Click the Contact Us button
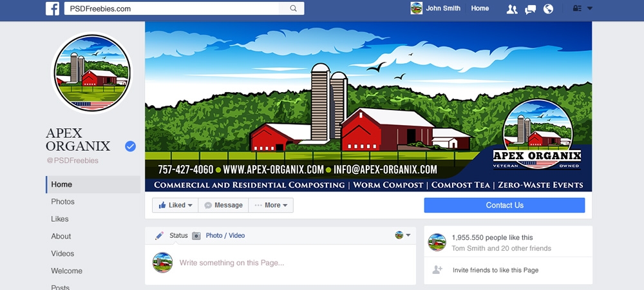The height and width of the screenshot is (290, 644). (x=504, y=206)
